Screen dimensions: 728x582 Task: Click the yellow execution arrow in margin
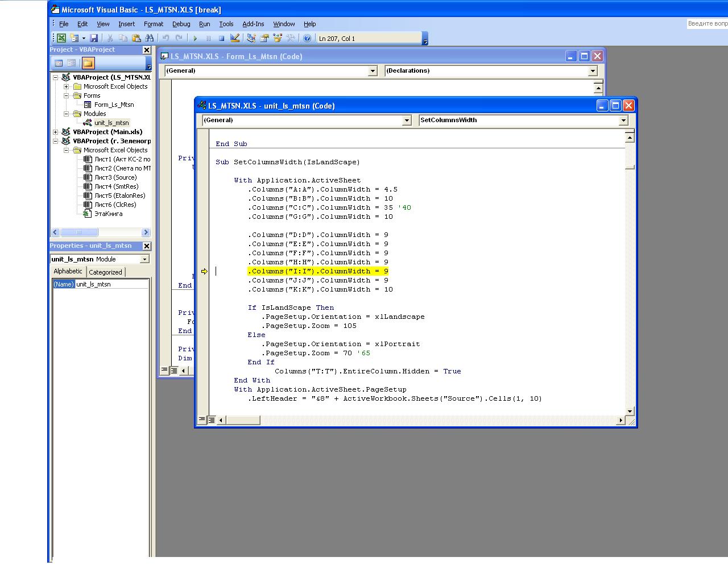(x=204, y=272)
